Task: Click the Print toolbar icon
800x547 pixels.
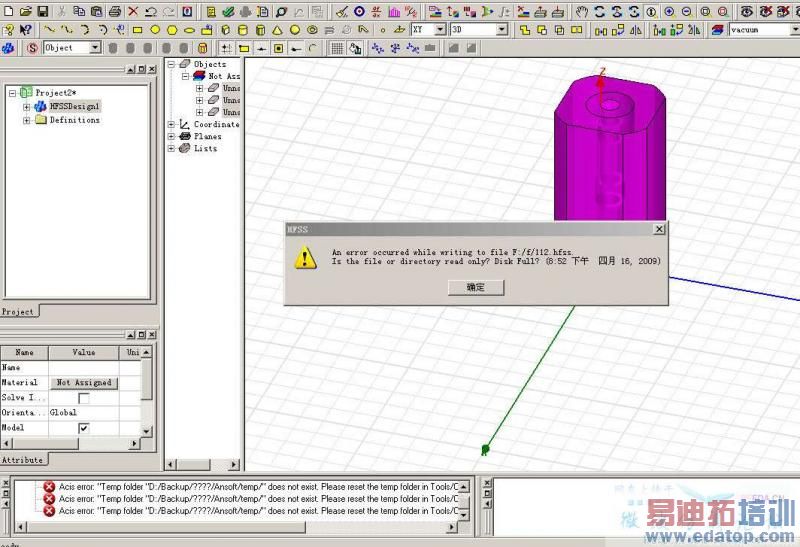Action: pyautogui.click(x=114, y=12)
